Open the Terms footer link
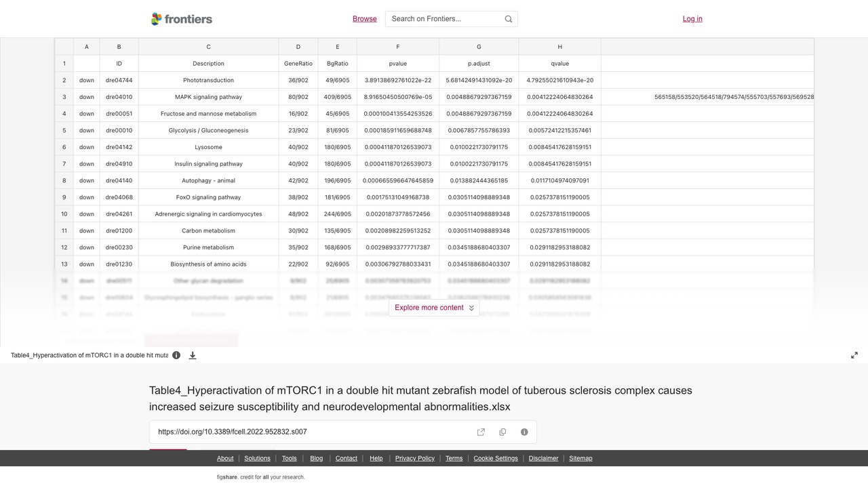The width and height of the screenshot is (868, 488). (x=454, y=458)
